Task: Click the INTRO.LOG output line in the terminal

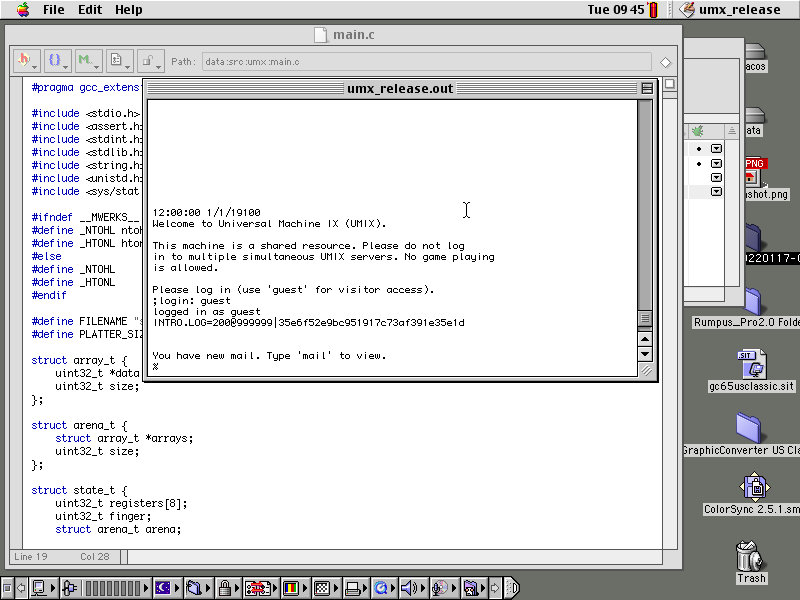Action: pyautogui.click(x=309, y=322)
